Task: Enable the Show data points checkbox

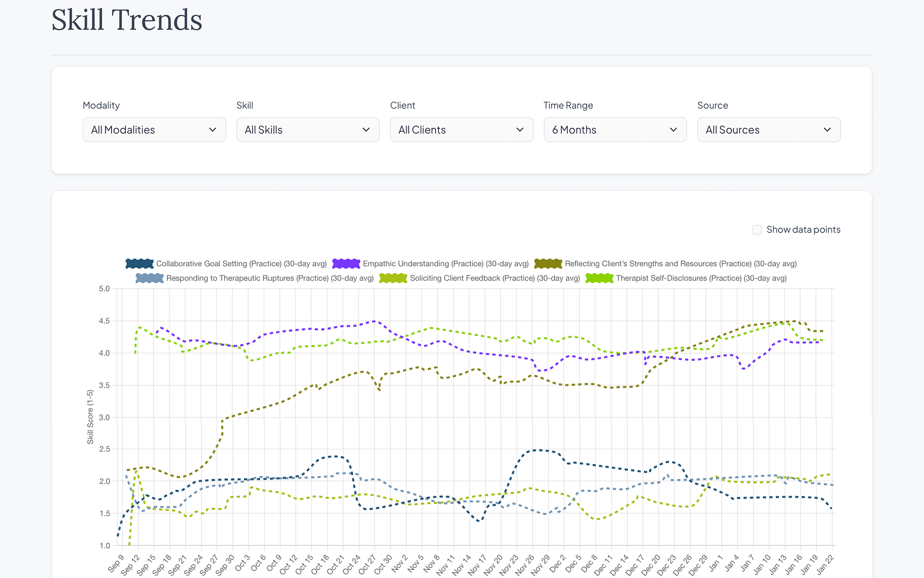Action: (757, 230)
